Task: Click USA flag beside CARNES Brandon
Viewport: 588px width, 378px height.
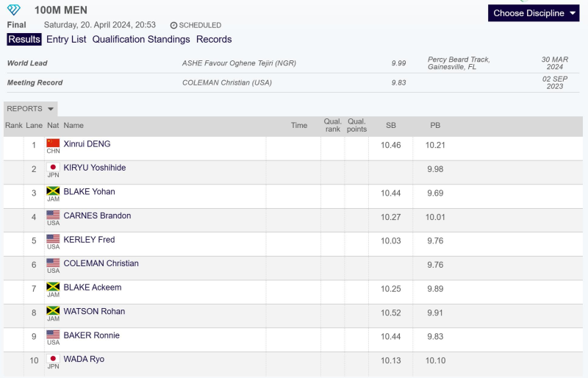Action: pyautogui.click(x=53, y=215)
